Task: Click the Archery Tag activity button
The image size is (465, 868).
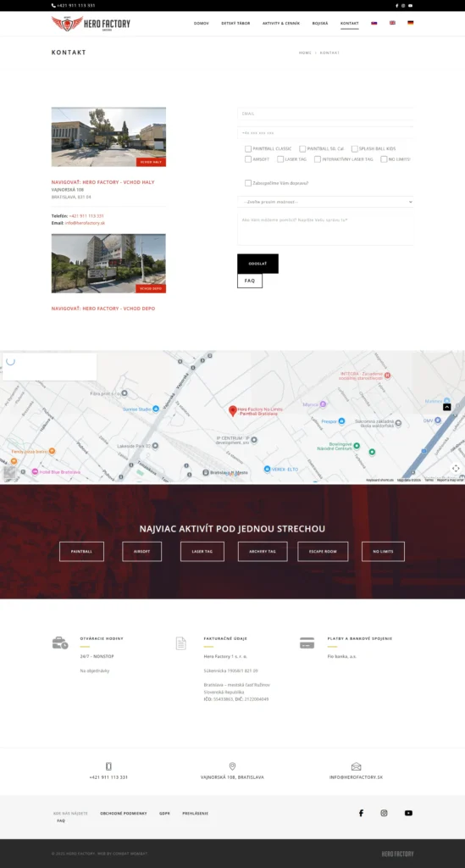Action: tap(263, 551)
